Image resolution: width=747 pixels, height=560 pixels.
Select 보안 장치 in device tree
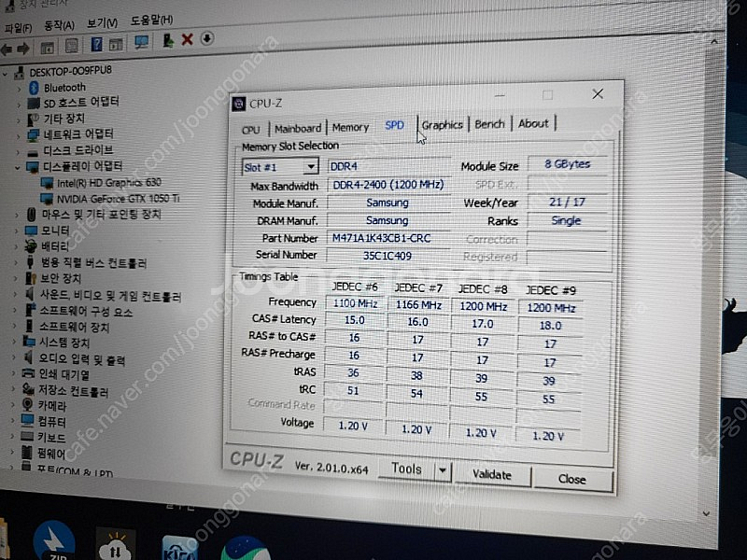click(60, 278)
